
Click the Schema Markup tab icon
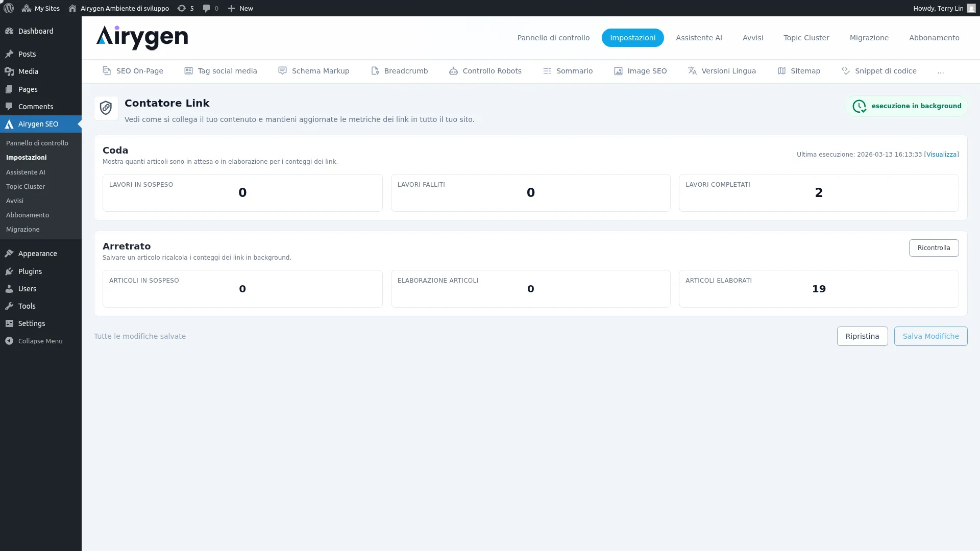(x=282, y=71)
